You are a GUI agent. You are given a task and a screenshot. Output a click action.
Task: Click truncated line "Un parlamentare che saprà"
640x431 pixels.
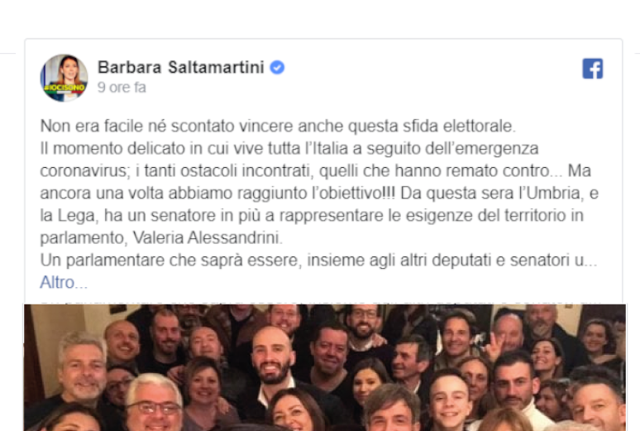[318, 260]
